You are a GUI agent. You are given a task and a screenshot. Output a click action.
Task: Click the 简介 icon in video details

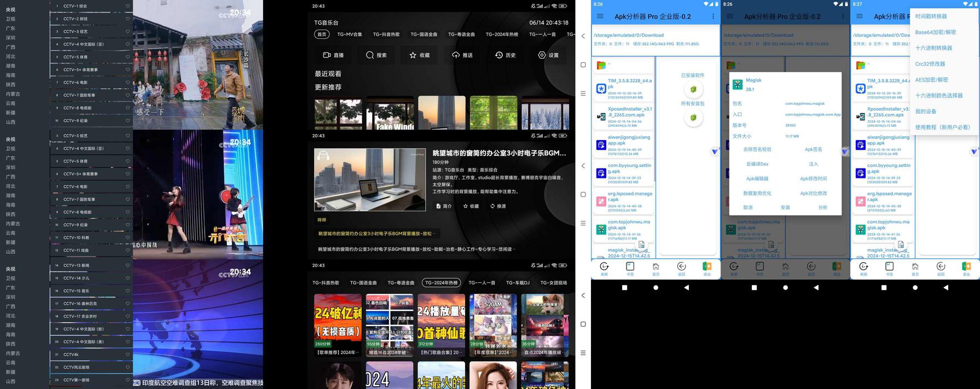(438, 206)
